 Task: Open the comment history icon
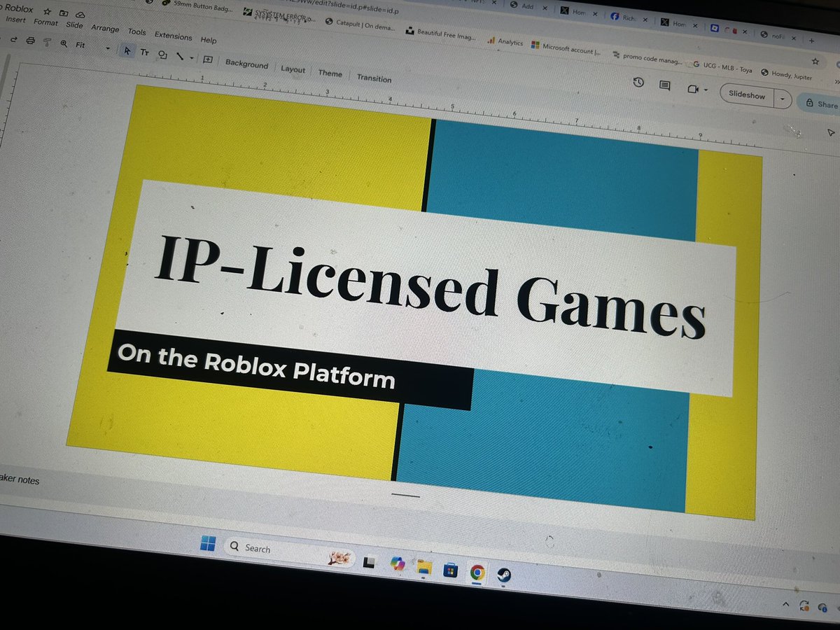pyautogui.click(x=664, y=85)
